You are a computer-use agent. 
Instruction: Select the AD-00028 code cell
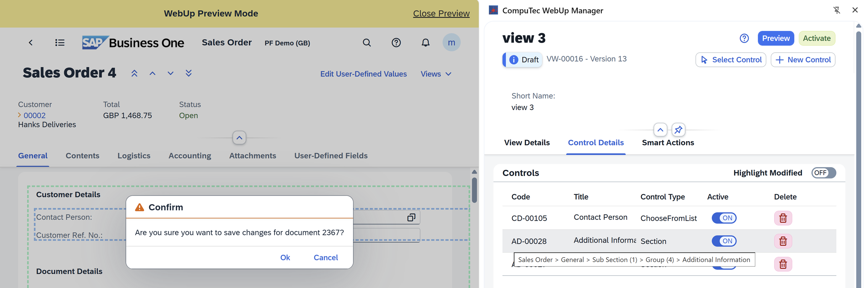[x=529, y=241]
